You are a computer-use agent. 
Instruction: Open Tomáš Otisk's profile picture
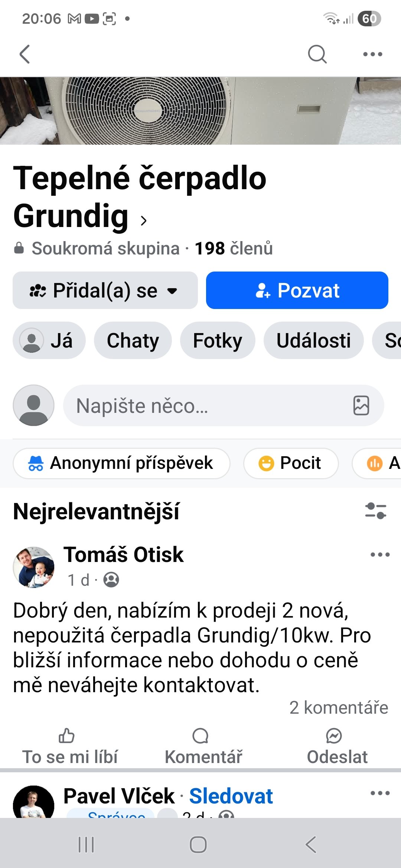pos(33,567)
